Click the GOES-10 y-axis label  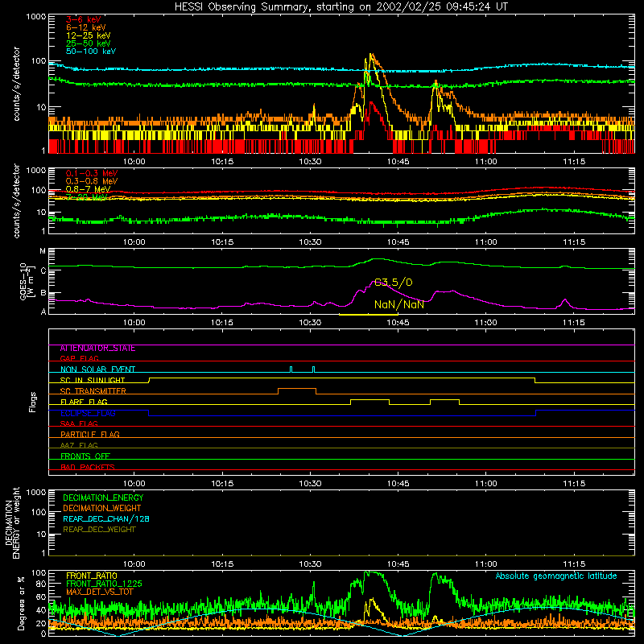coord(27,281)
